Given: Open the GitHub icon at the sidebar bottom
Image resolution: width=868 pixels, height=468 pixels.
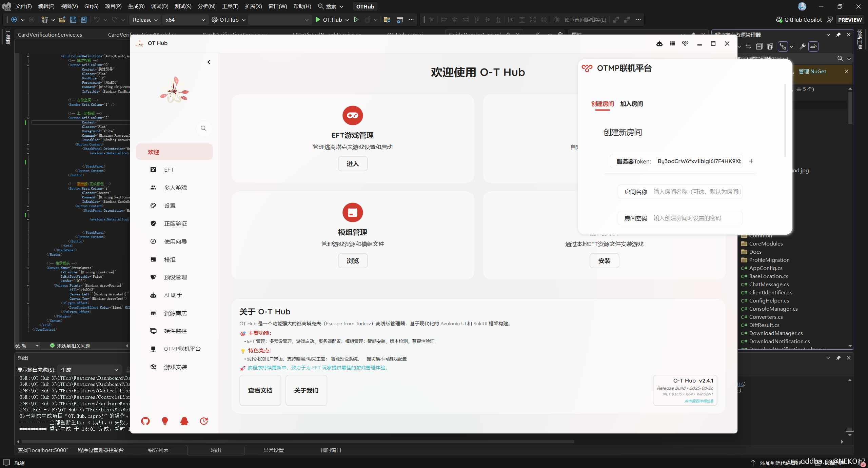Looking at the screenshot, I should 145,421.
